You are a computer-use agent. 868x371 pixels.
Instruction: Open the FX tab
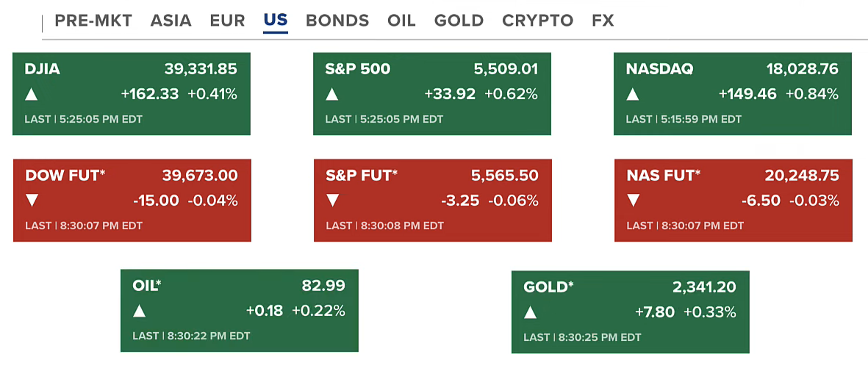(x=603, y=21)
